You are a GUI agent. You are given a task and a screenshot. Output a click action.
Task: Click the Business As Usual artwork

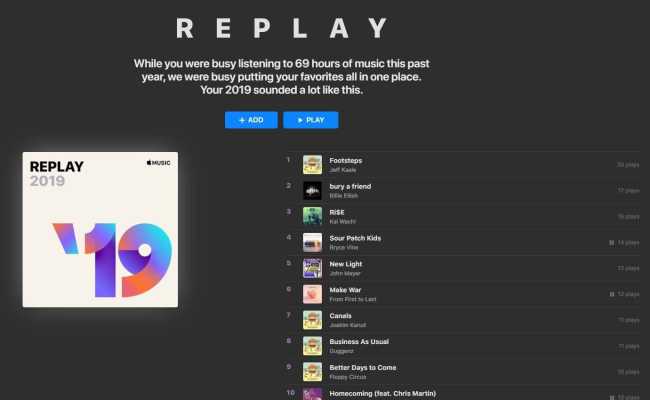click(x=312, y=346)
